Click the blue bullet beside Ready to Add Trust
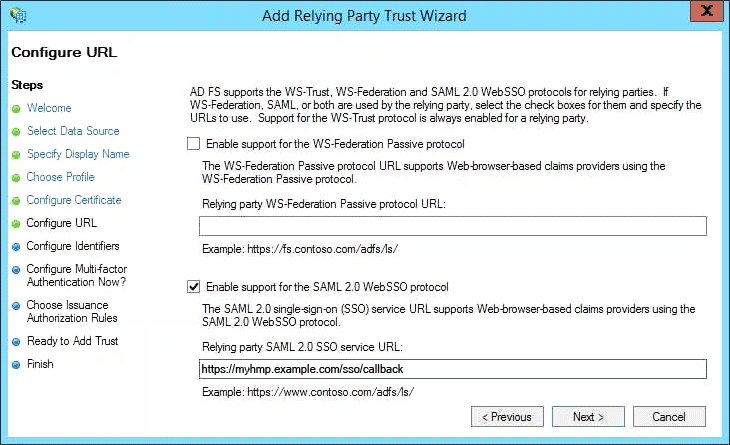This screenshot has height=445, width=730. pyautogui.click(x=16, y=342)
